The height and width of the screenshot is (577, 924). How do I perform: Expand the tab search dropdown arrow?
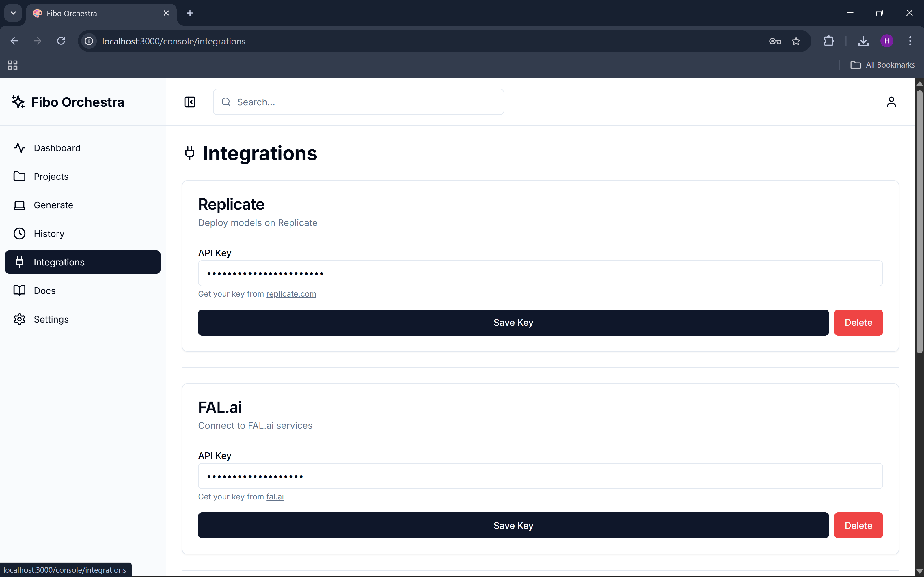13,13
